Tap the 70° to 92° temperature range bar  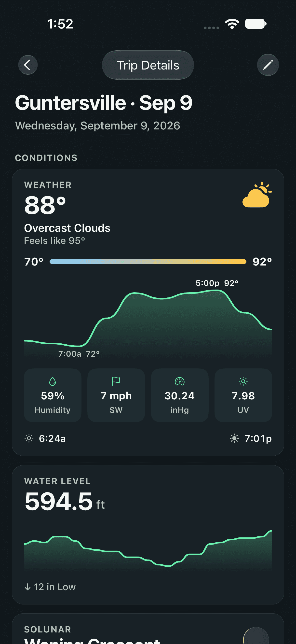pos(148,262)
